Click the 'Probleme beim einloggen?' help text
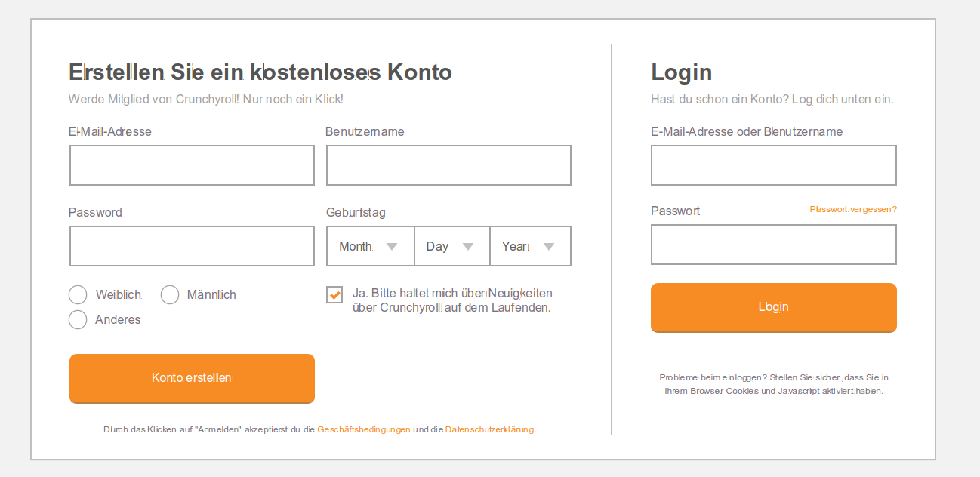 pyautogui.click(x=715, y=377)
